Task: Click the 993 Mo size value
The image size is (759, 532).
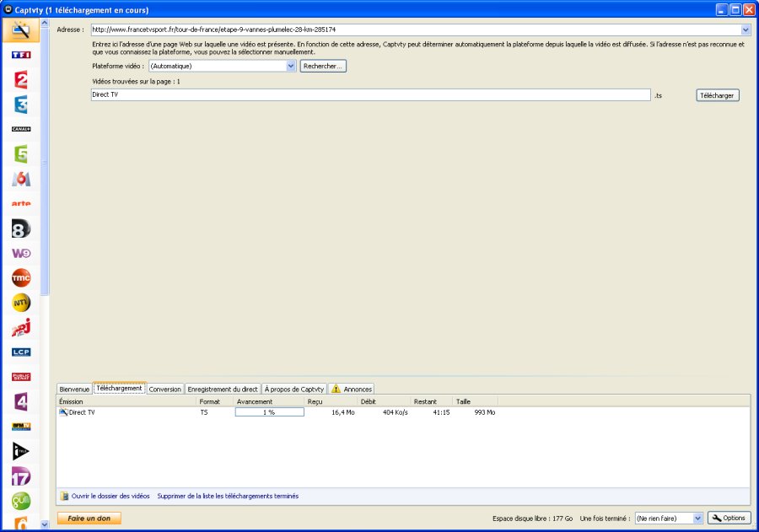Action: click(x=485, y=412)
